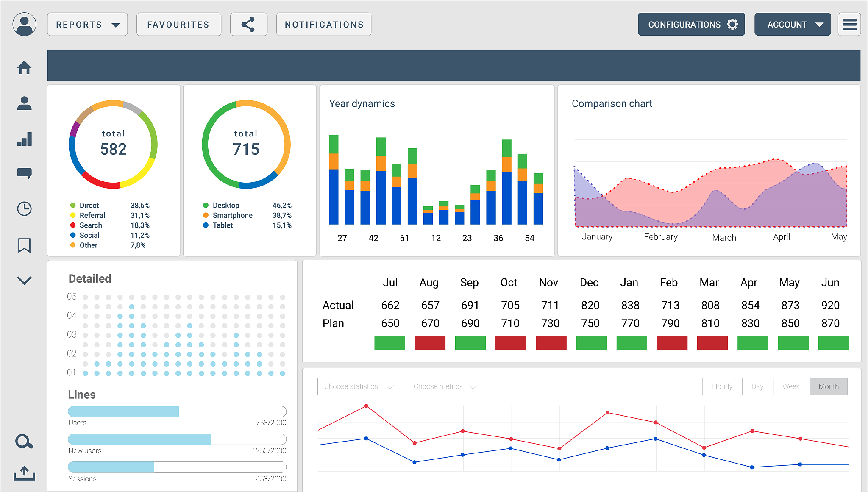
Task: Click the clock history sidebar icon
Action: point(24,208)
